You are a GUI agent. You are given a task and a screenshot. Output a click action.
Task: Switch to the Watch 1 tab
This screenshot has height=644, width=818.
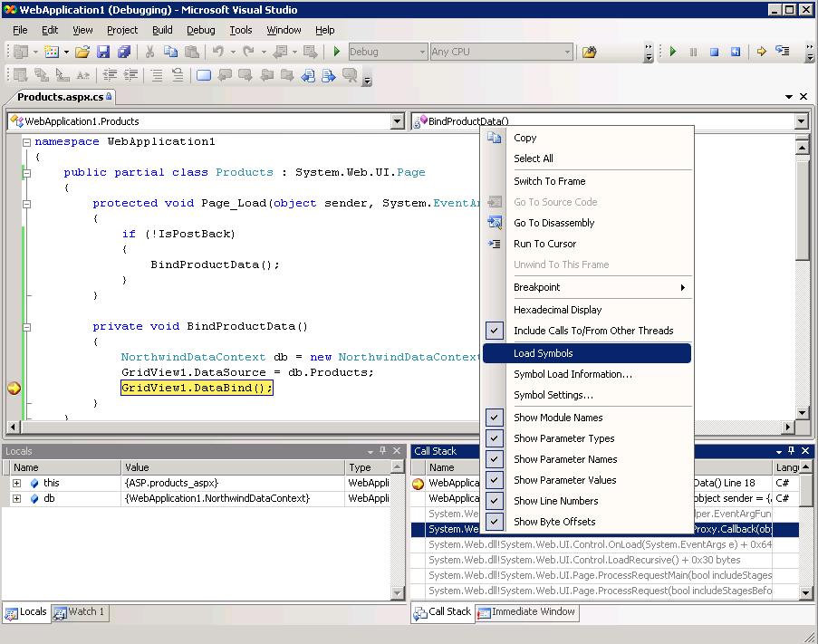tap(81, 612)
